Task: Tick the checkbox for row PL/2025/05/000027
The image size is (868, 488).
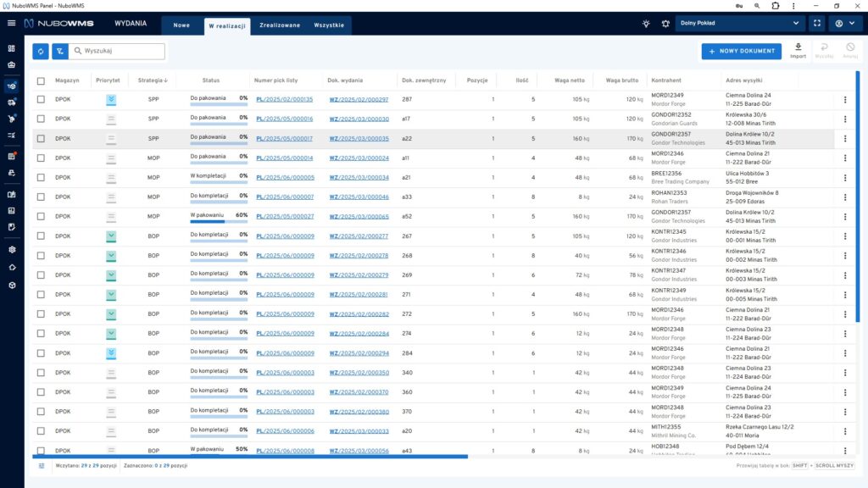Action: (41, 217)
